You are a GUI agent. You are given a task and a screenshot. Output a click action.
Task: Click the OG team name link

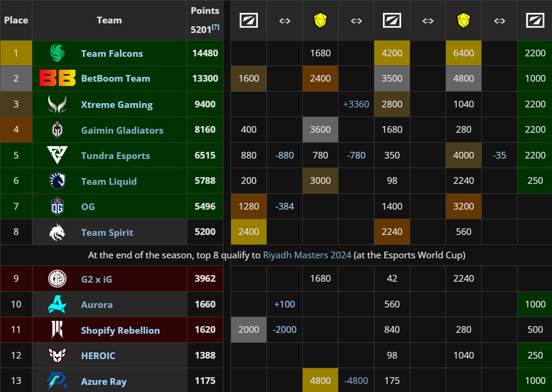[x=88, y=207]
